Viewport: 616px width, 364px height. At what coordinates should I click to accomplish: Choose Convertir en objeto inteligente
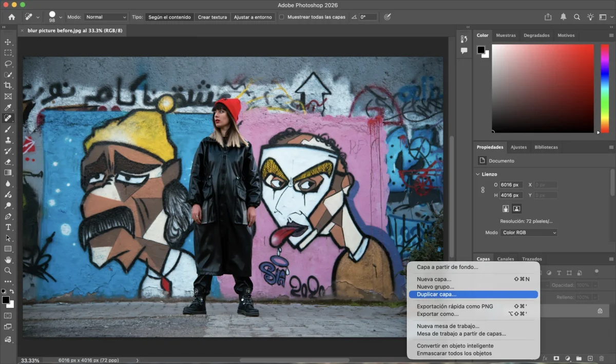473,346
